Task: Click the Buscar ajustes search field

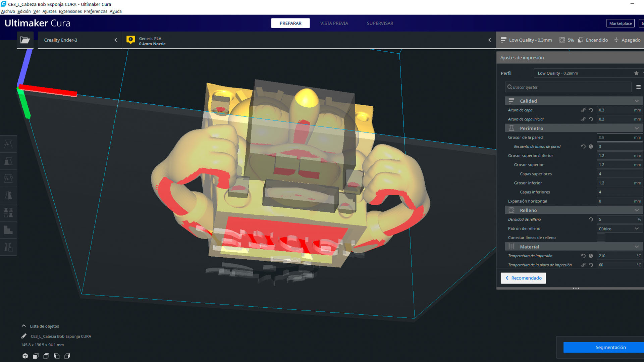Action: point(568,87)
